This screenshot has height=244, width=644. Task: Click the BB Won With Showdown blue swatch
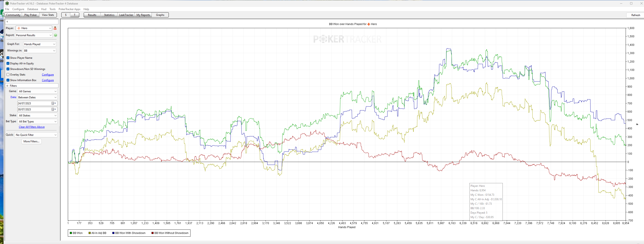coord(113,233)
